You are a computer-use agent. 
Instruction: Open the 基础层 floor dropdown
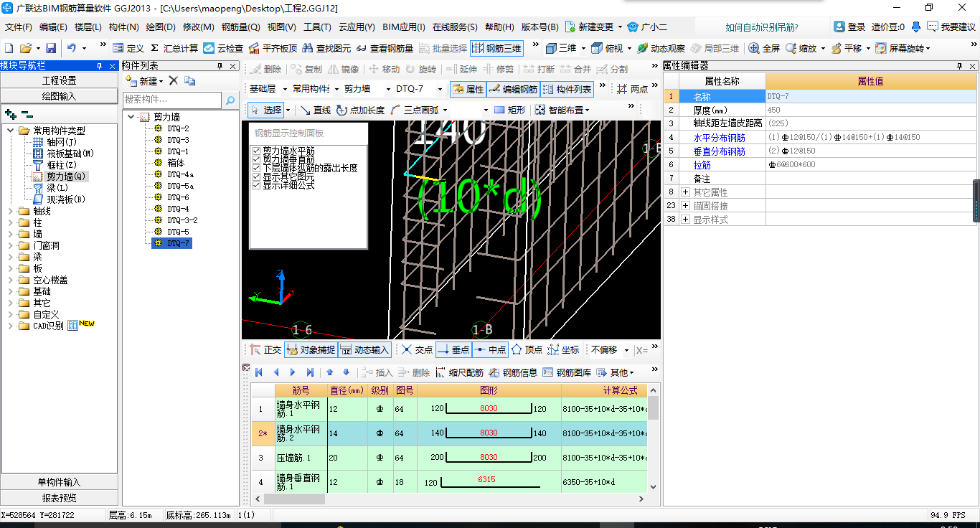[285, 90]
